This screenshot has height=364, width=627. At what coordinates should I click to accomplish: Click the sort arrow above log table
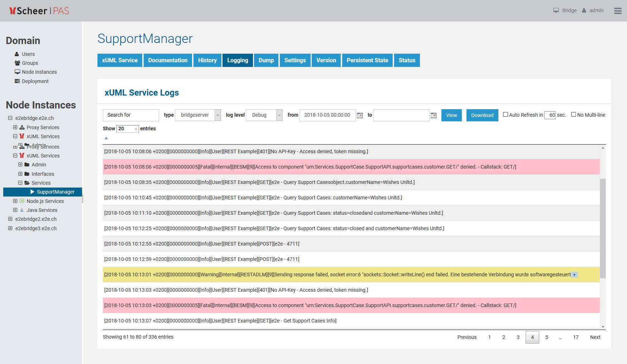[x=106, y=138]
